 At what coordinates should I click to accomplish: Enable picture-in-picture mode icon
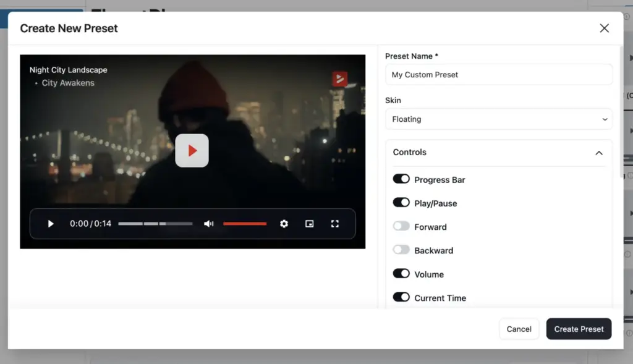click(309, 224)
